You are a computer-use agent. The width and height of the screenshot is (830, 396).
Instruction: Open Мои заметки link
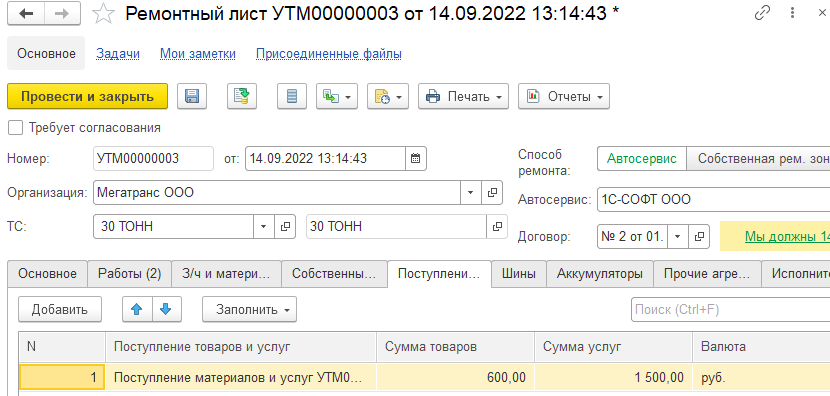click(x=198, y=53)
